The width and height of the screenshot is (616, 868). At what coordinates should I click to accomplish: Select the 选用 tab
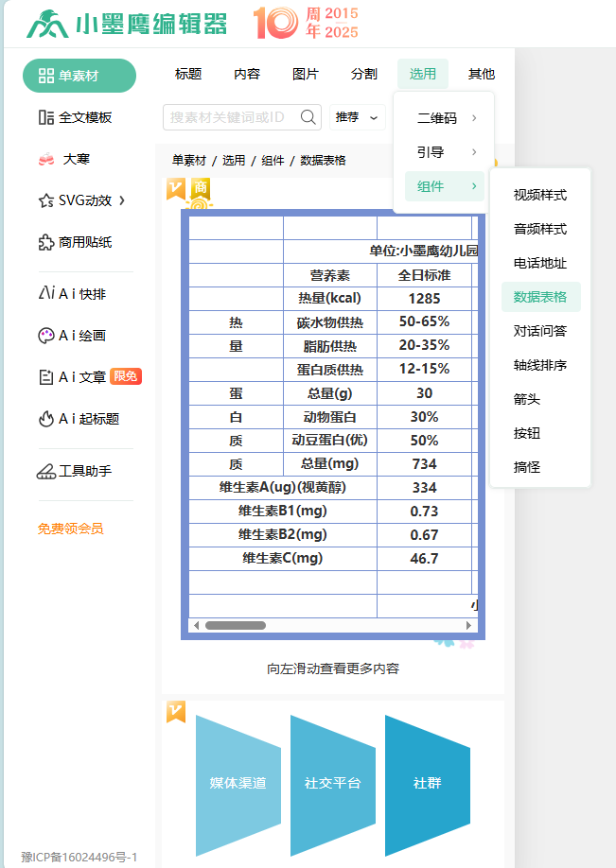pos(423,74)
